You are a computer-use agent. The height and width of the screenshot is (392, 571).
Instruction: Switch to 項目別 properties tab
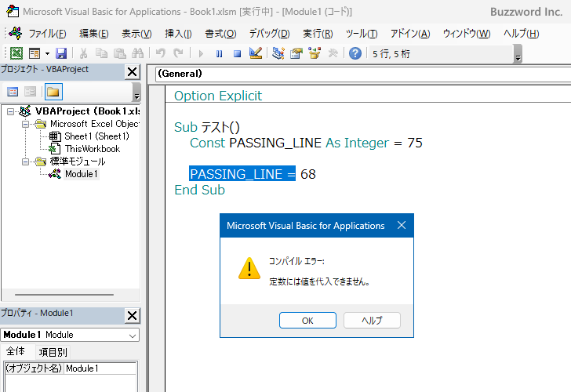53,352
